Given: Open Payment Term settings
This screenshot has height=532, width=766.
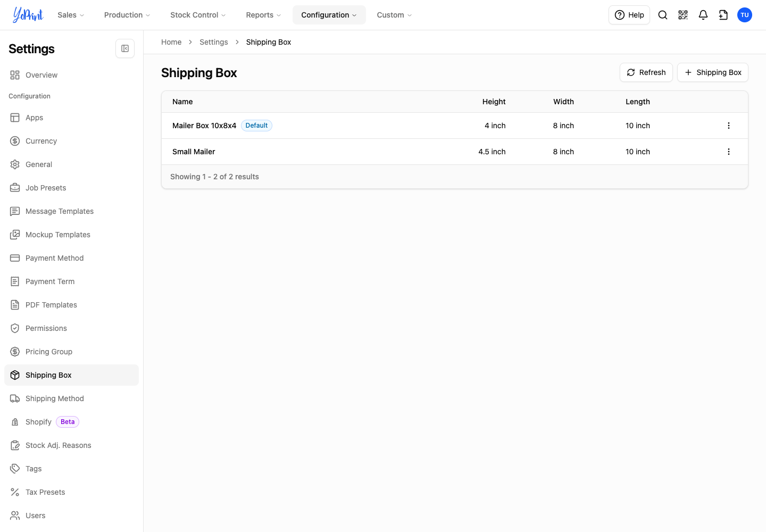Looking at the screenshot, I should 71,281.
